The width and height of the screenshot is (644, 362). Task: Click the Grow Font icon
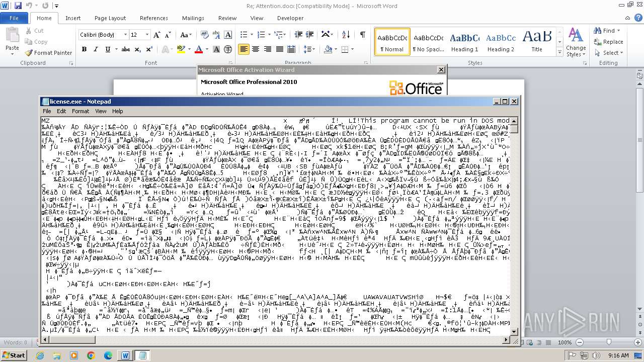coord(157,35)
